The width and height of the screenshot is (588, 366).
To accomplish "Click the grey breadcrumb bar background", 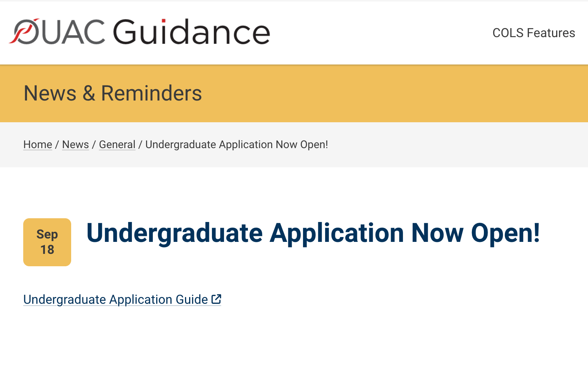I will [449, 145].
